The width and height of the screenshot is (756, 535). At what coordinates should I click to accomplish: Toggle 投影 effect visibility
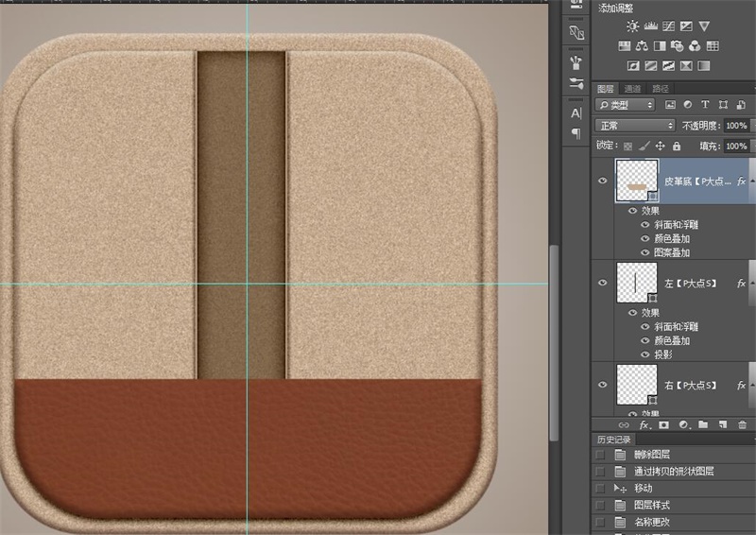645,354
